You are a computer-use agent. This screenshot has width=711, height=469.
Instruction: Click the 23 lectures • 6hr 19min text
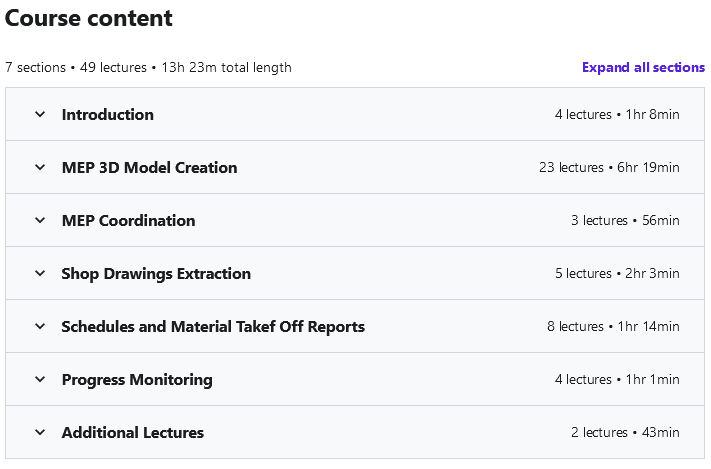(x=609, y=167)
